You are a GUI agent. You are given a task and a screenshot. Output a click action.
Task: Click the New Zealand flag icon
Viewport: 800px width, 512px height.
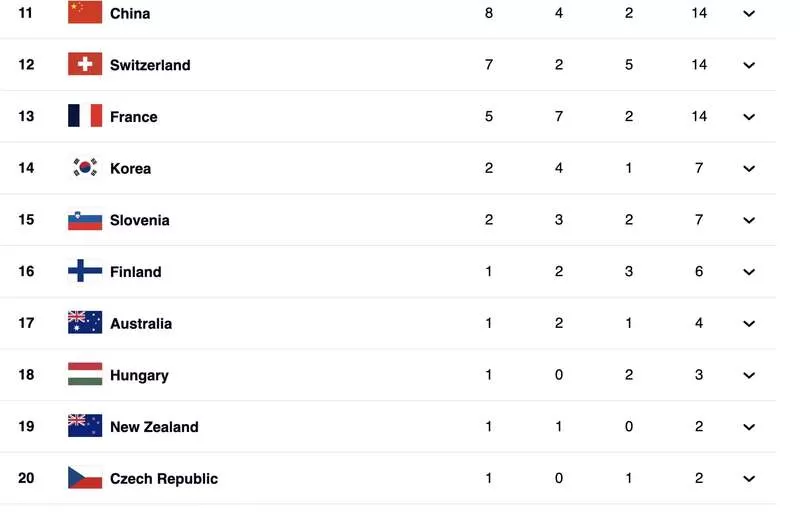click(85, 426)
